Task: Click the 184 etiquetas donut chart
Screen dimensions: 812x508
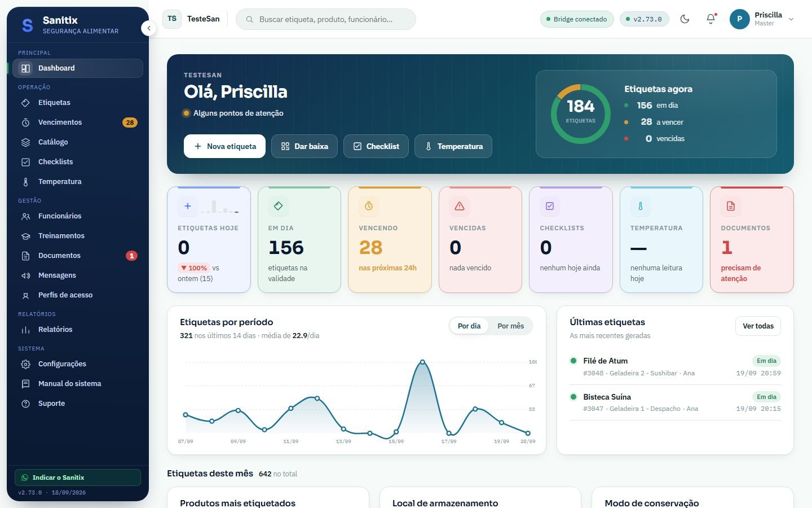Action: tap(581, 113)
